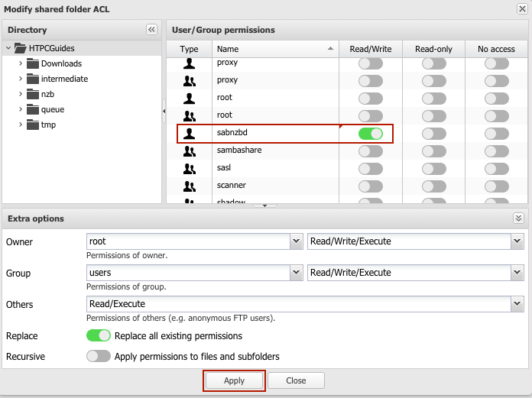This screenshot has width=532, height=398.
Task: Click the Apply button
Action: (235, 380)
